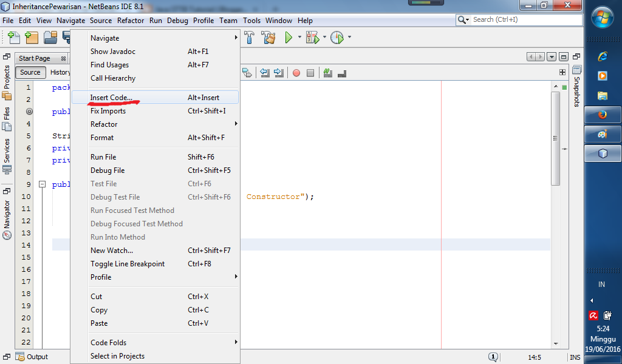Open Firefox from the taskbar

tap(603, 115)
